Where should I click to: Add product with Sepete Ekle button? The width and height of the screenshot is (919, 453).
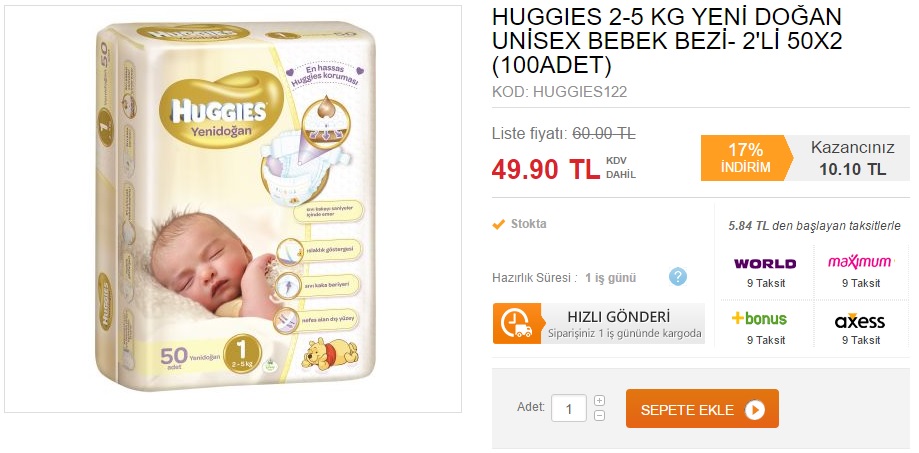point(702,408)
